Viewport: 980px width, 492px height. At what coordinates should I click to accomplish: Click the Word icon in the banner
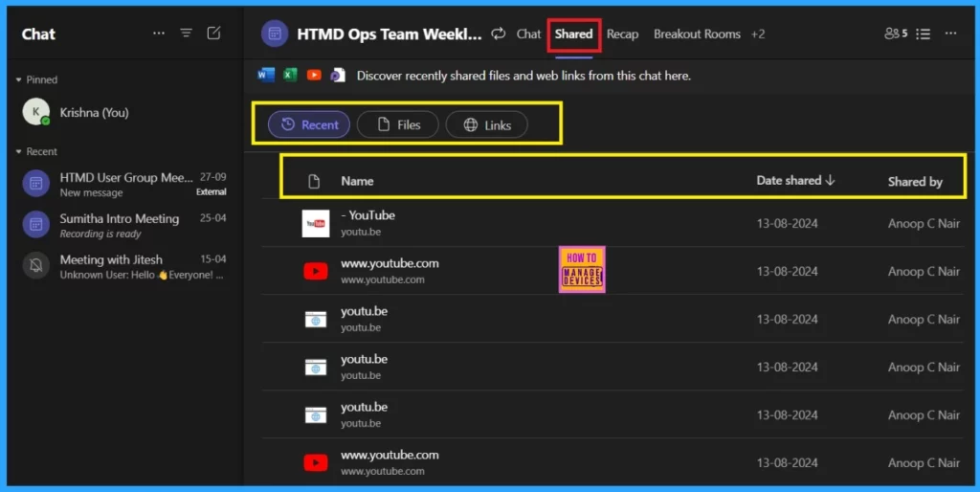point(266,76)
